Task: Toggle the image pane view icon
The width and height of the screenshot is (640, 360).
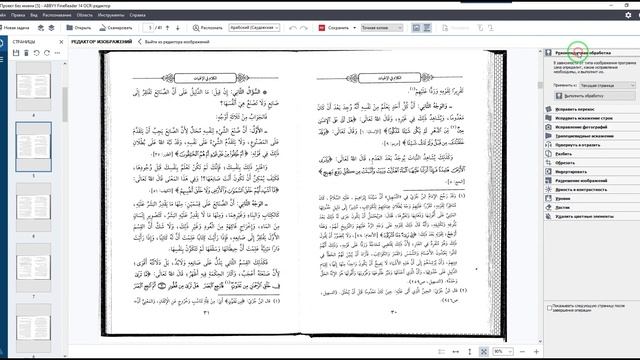Action: [416, 28]
